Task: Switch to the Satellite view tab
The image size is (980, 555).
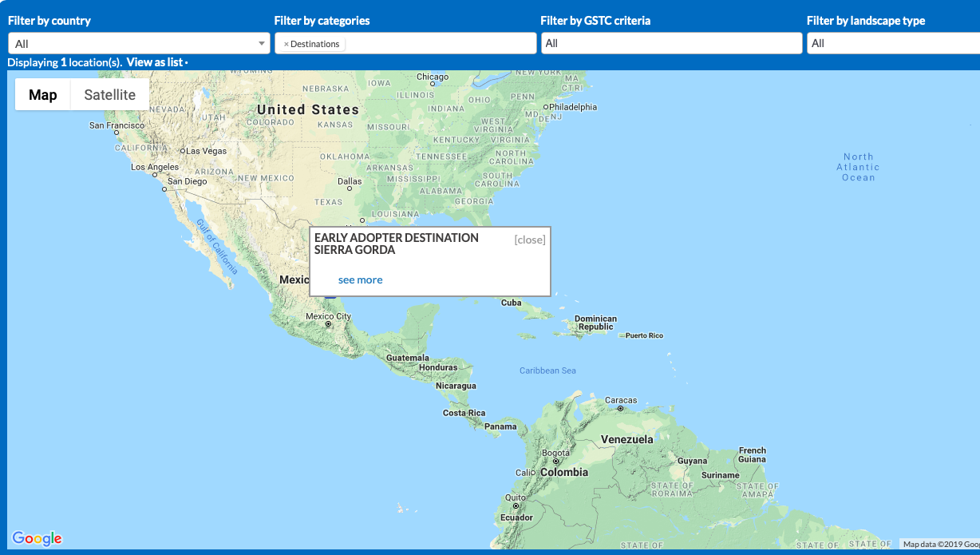Action: point(110,95)
